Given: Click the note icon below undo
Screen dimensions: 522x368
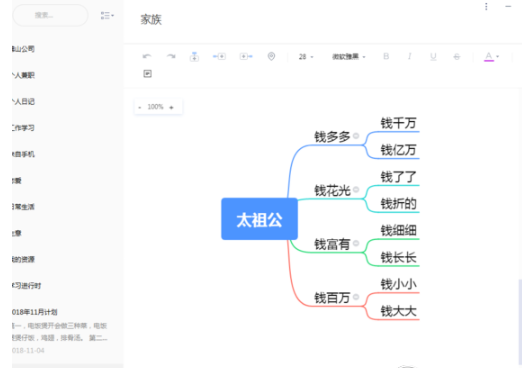Looking at the screenshot, I should click(x=147, y=74).
